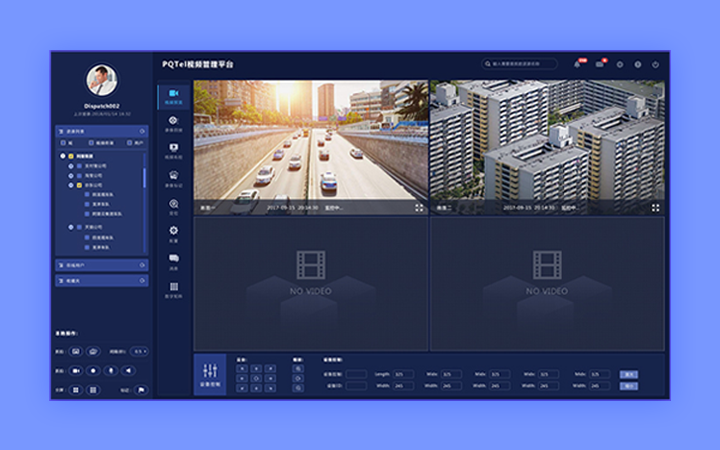Viewport: 720px width, 450px height.
Task: Open the video preview camera tab in sidebar
Action: pos(174,97)
